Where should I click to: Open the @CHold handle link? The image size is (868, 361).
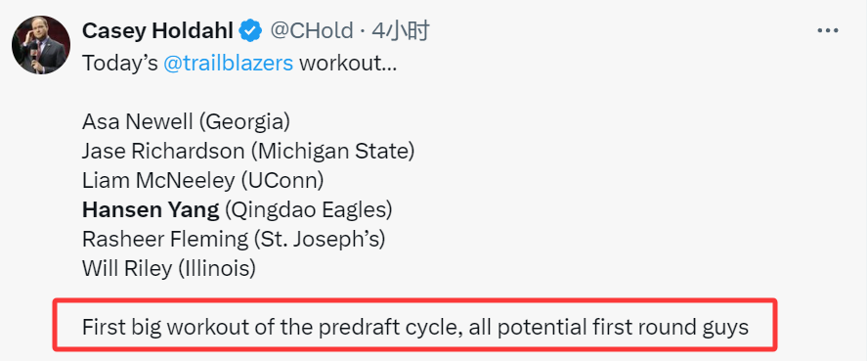(x=311, y=31)
